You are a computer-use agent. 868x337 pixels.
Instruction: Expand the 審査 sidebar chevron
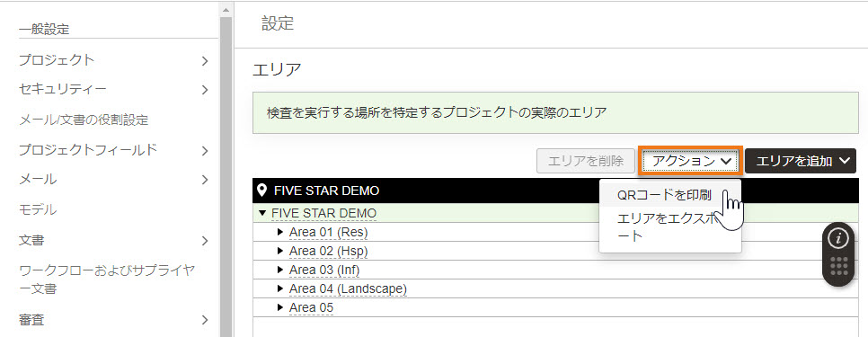205,320
